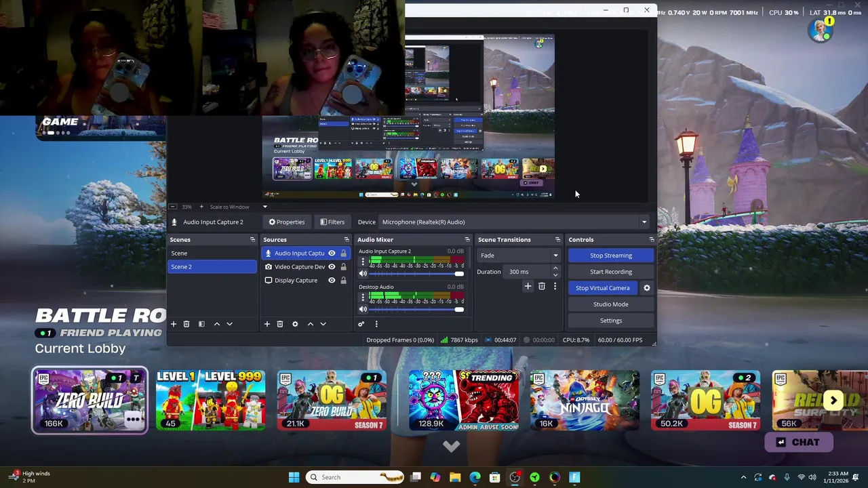This screenshot has height=488, width=868.
Task: Open the Fortnite CHAT button
Action: tap(799, 442)
